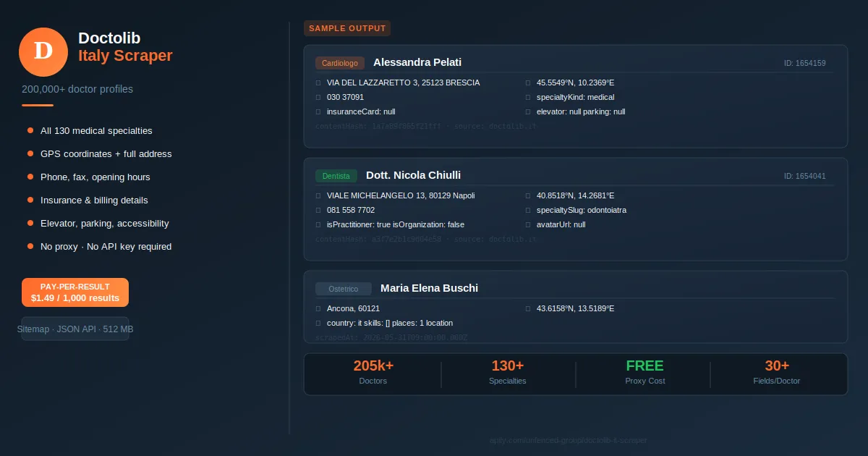
Task: Click specialtySlug: odontoiatra field
Action: point(582,210)
